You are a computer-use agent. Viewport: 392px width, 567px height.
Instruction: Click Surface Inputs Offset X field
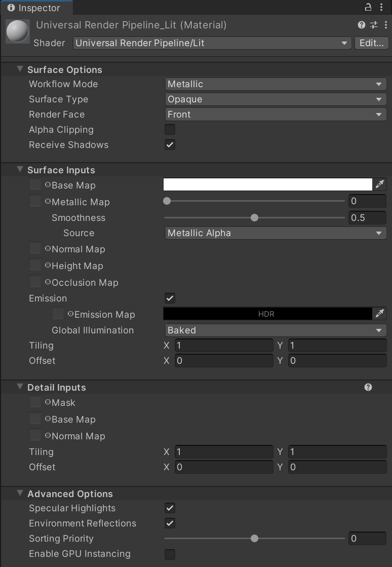pos(224,361)
